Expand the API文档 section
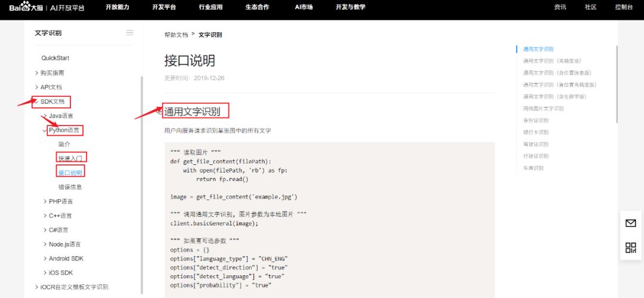 click(37, 87)
